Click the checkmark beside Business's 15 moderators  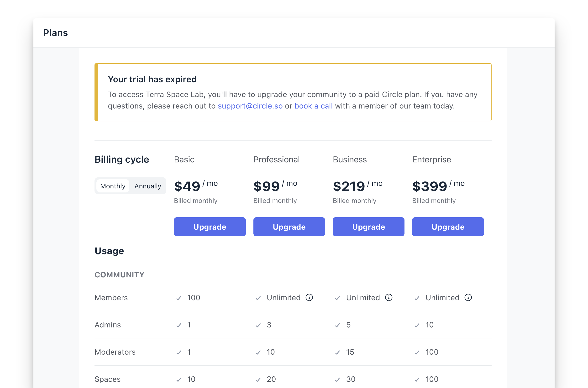(337, 352)
